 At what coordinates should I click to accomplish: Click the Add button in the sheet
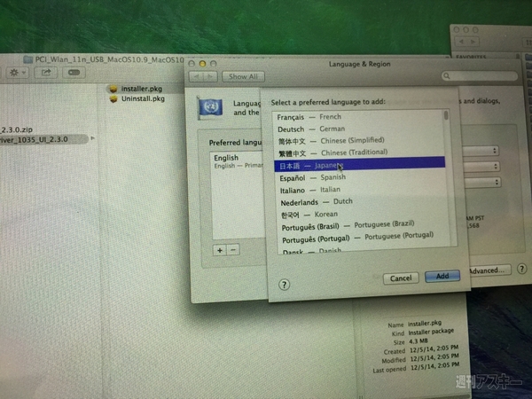click(x=442, y=276)
